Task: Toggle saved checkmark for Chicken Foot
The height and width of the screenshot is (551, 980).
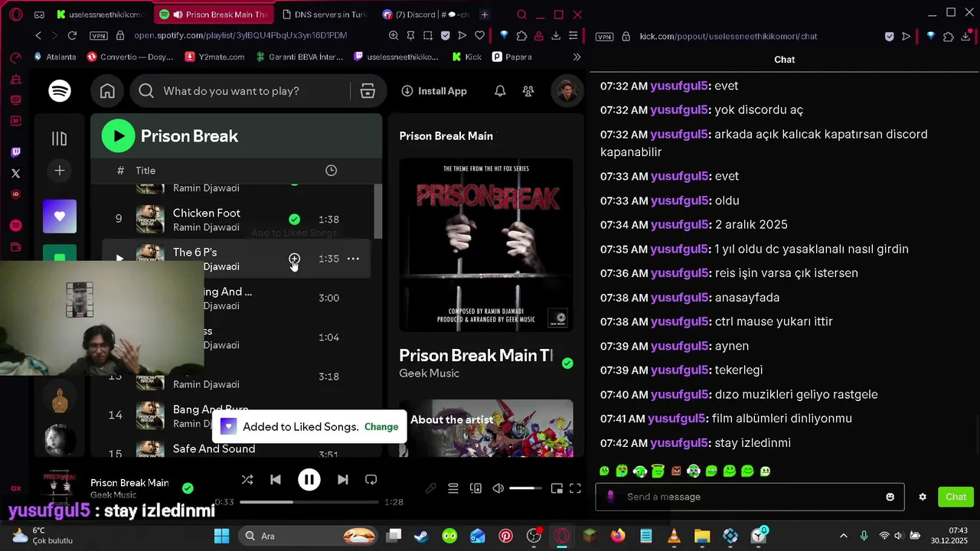Action: (294, 220)
